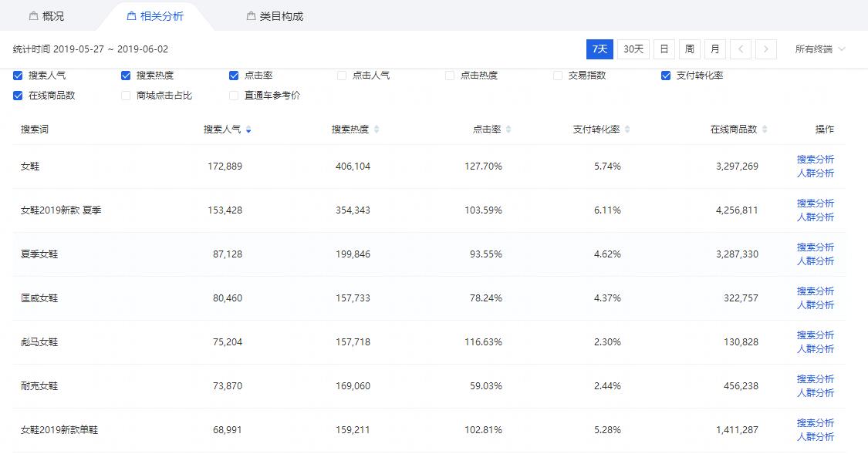Sort by 点击率 using its sort arrows
The image size is (868, 454).
click(x=508, y=130)
